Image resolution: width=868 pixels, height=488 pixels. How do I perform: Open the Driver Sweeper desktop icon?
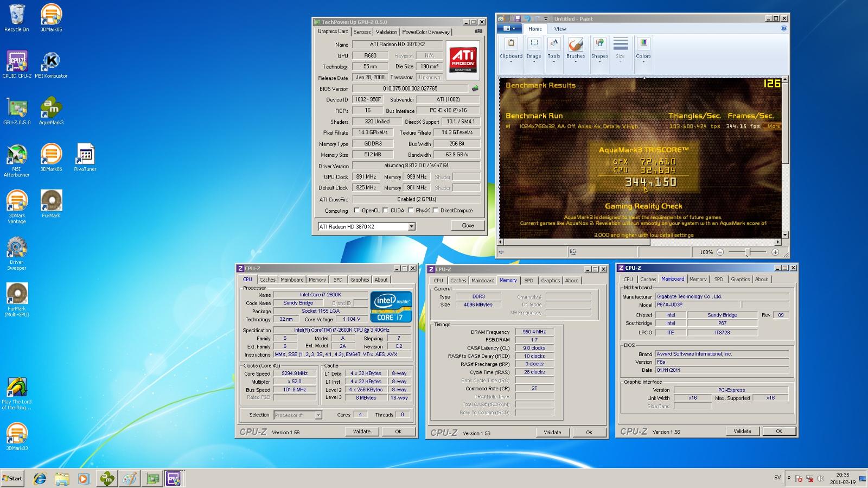tap(17, 254)
